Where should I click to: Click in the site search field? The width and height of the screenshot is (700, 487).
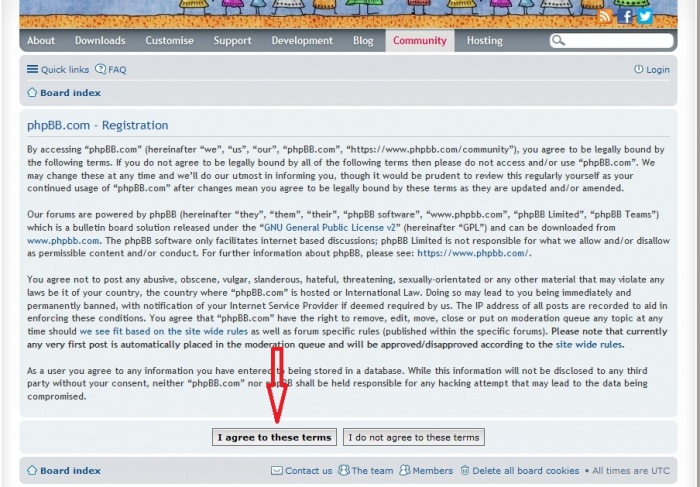(611, 41)
